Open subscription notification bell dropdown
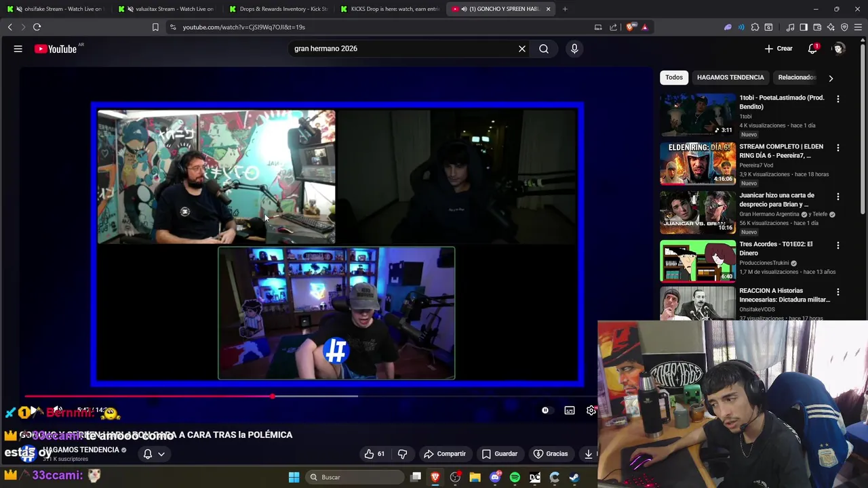The image size is (868, 488). [x=154, y=453]
